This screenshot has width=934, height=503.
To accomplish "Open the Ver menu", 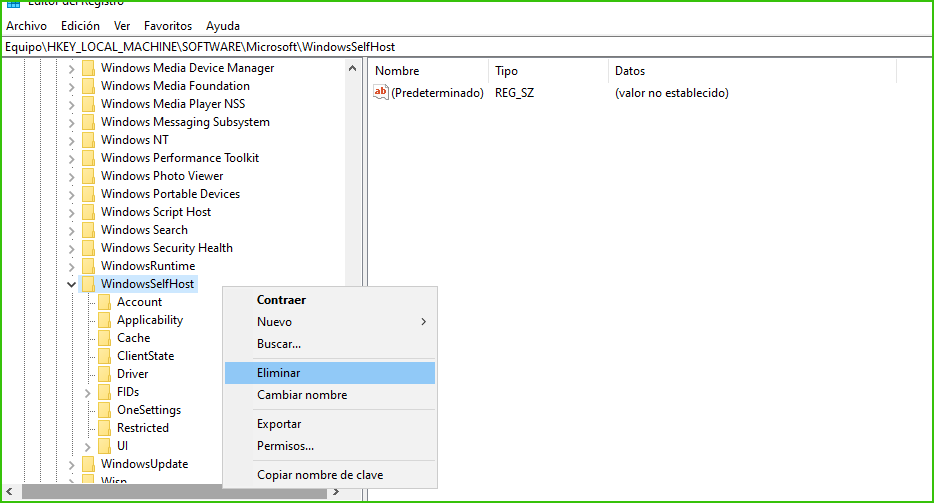I will click(122, 26).
